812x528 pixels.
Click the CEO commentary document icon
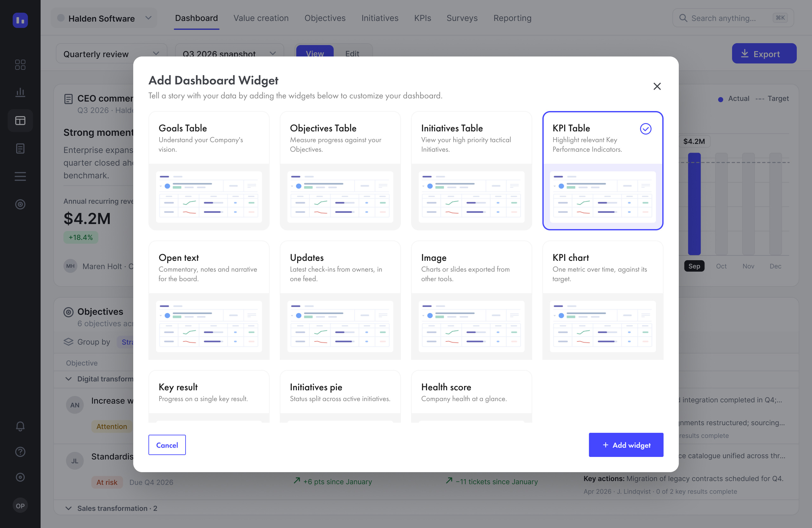(68, 99)
